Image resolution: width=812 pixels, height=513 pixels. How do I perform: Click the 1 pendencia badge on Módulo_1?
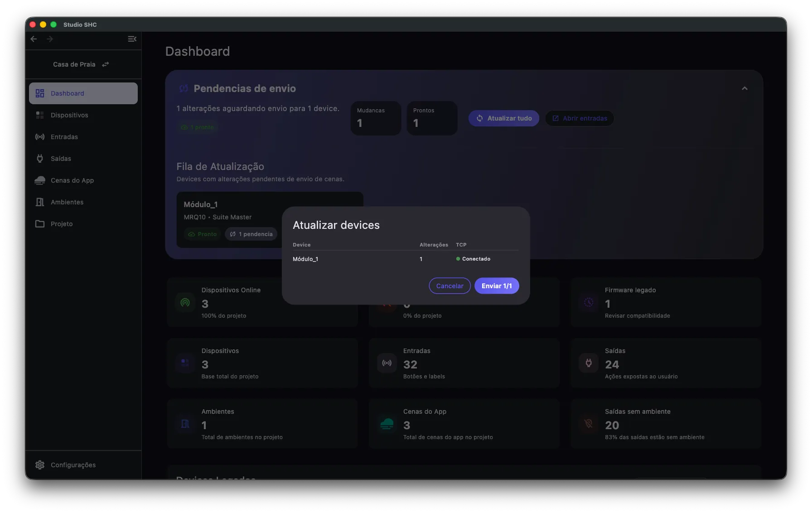point(251,234)
